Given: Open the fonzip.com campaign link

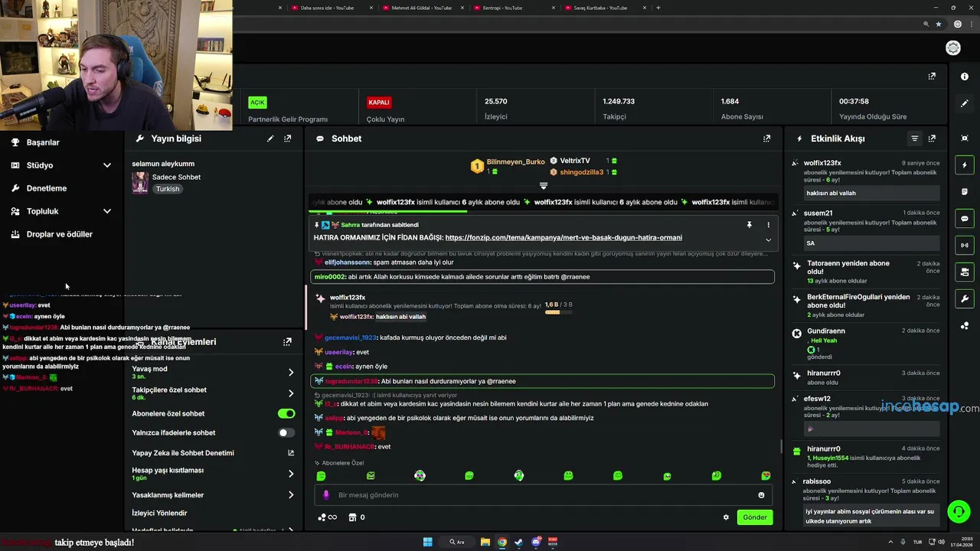Looking at the screenshot, I should pyautogui.click(x=563, y=237).
